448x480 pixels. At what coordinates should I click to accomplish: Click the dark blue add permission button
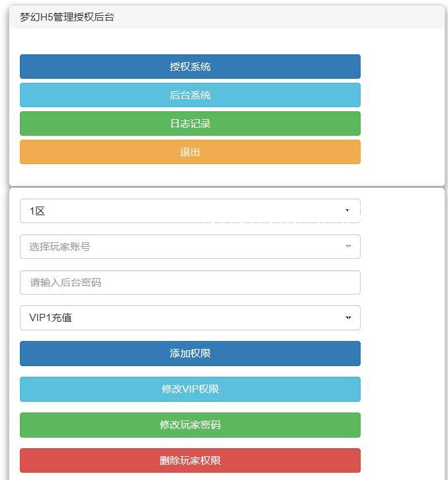[190, 354]
